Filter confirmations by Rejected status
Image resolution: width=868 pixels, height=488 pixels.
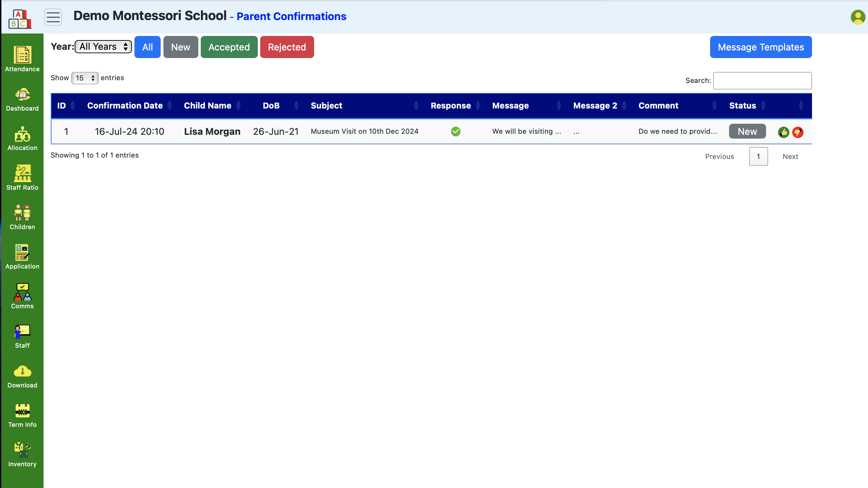tap(287, 47)
